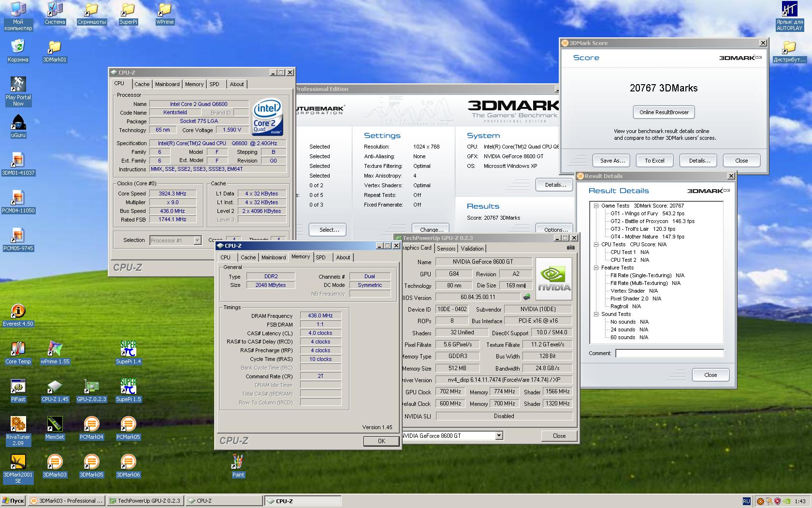Launch SuperPi 1.5 shortcut
Screen dimensions: 812x508
(x=128, y=390)
